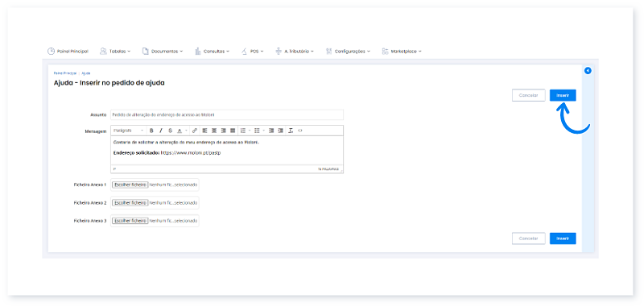644x307 pixels.
Task: Expand numbered list style arrow
Action: click(250, 131)
